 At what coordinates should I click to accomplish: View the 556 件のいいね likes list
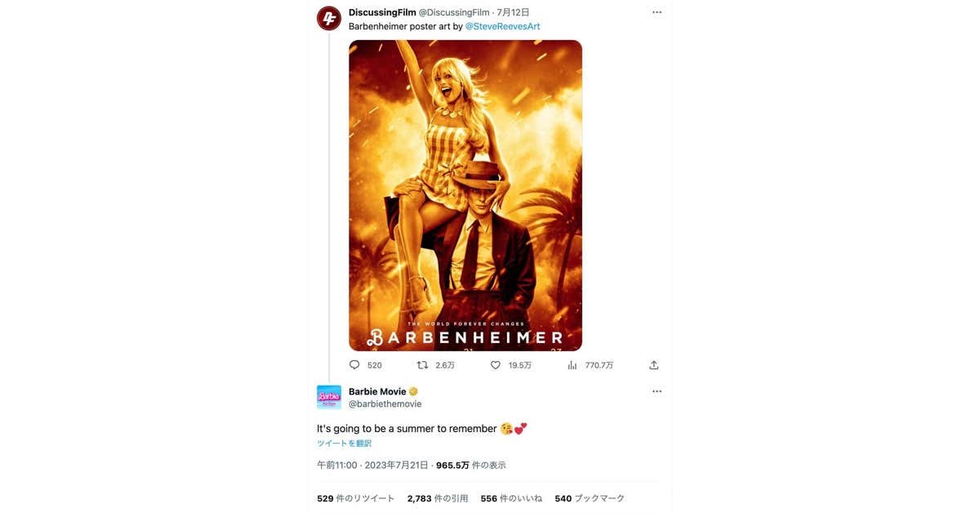click(511, 498)
